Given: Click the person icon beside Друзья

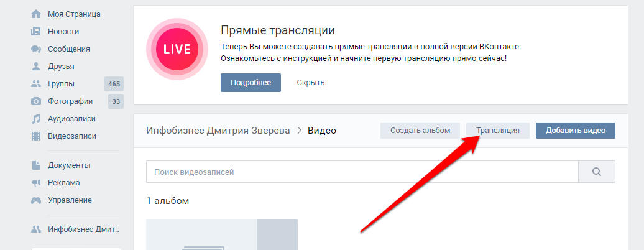Looking at the screenshot, I should pos(36,66).
